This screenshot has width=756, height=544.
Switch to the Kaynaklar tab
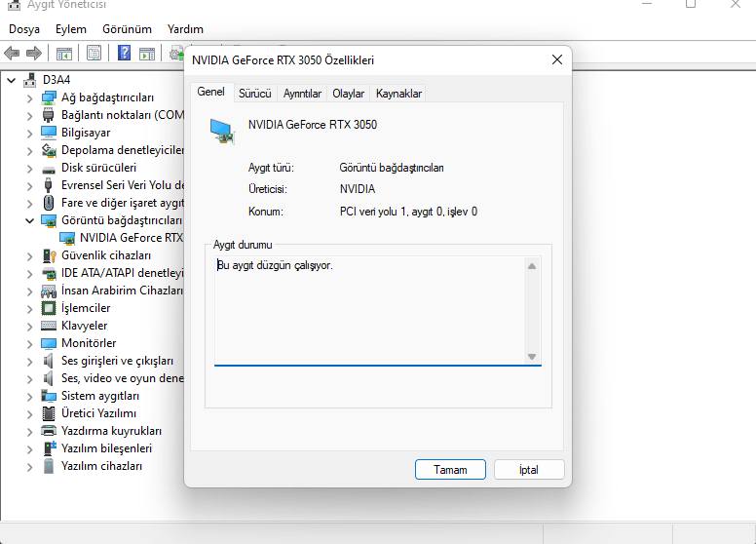(398, 94)
